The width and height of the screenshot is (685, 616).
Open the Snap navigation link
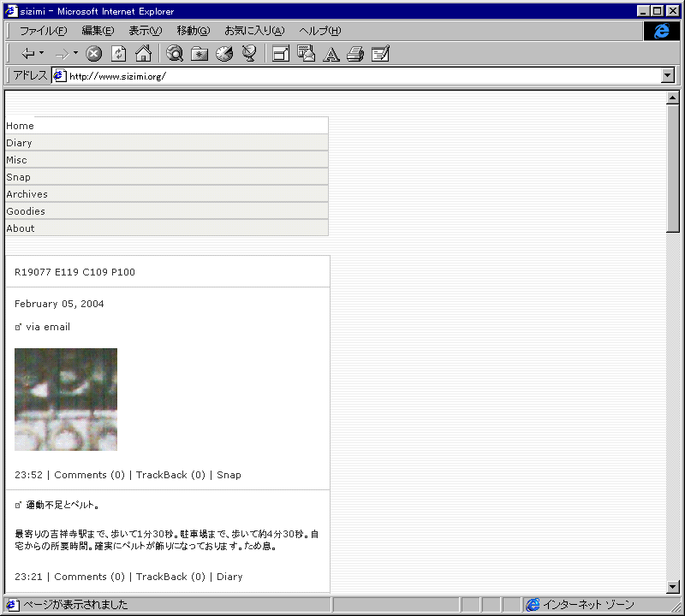[18, 177]
